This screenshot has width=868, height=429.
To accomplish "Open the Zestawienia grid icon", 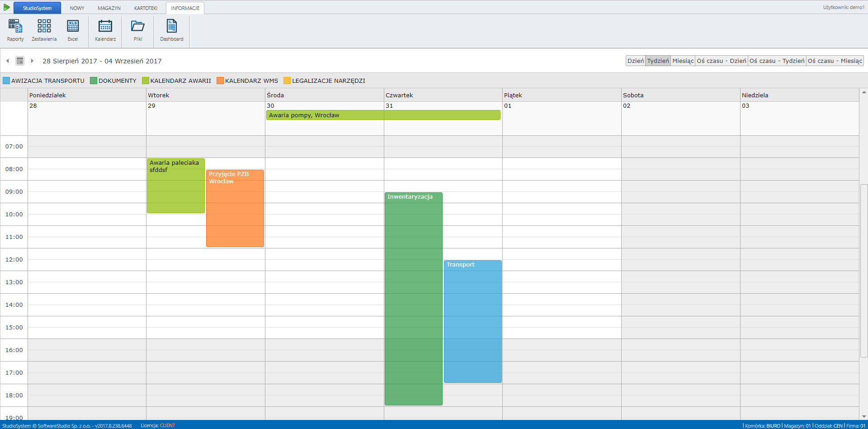I will 44,30.
